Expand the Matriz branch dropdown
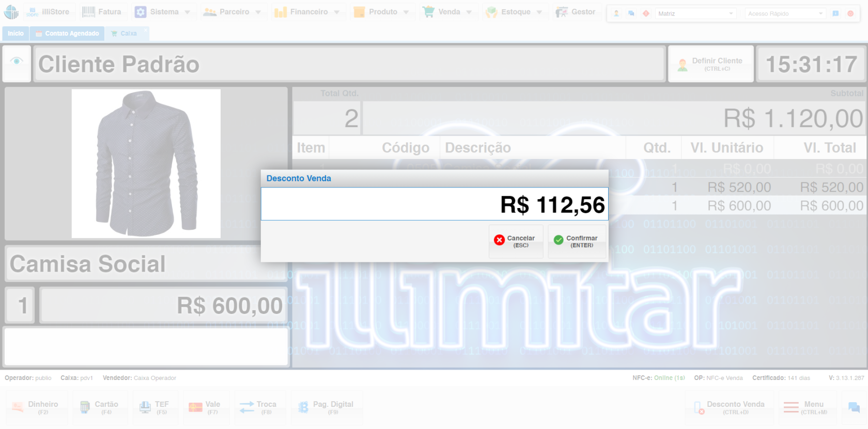Image resolution: width=868 pixels, height=429 pixels. pyautogui.click(x=696, y=13)
